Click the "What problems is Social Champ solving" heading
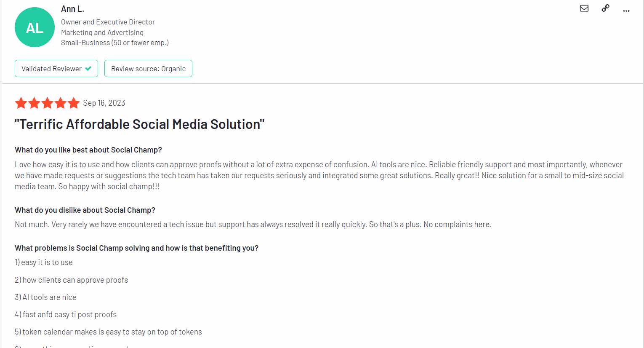The image size is (644, 348). [136, 248]
